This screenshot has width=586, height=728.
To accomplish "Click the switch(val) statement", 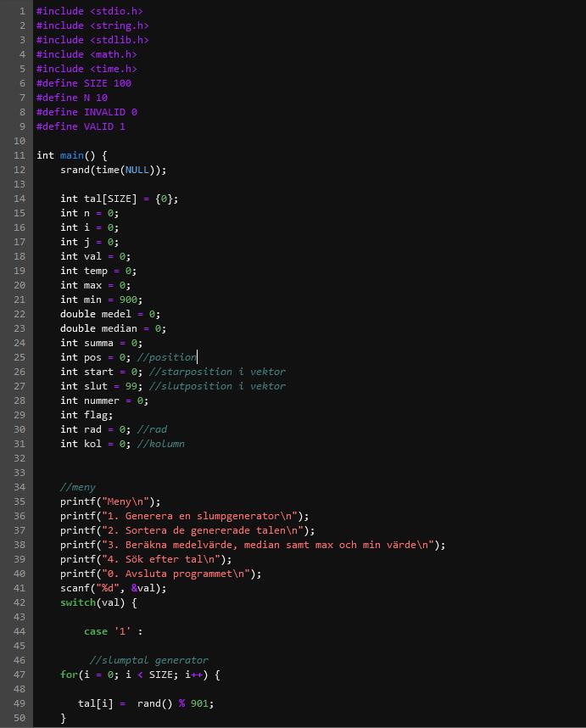I will coord(98,602).
